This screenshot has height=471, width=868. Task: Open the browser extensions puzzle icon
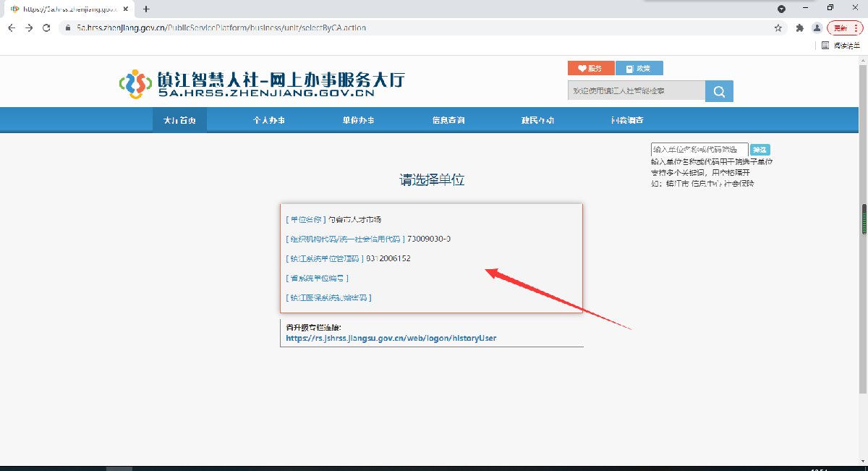pos(799,27)
